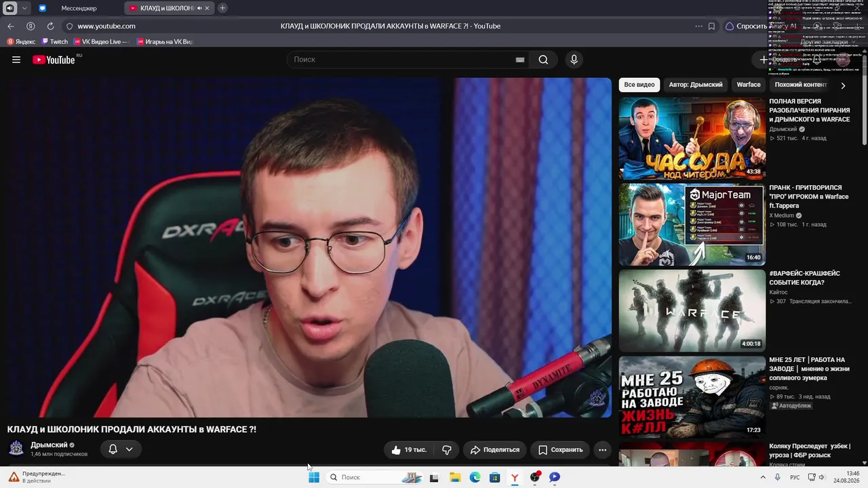Open more actions three-dot menu under video
The width and height of the screenshot is (868, 488).
pos(602,449)
